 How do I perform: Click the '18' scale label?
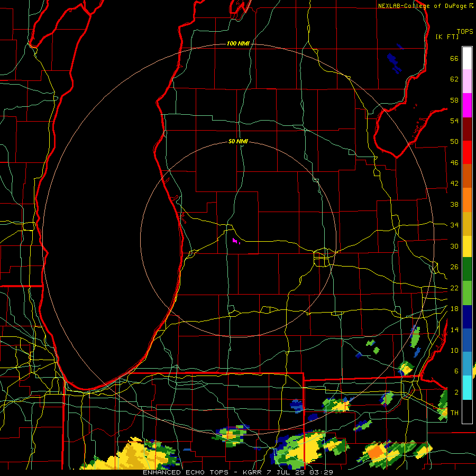tap(454, 309)
